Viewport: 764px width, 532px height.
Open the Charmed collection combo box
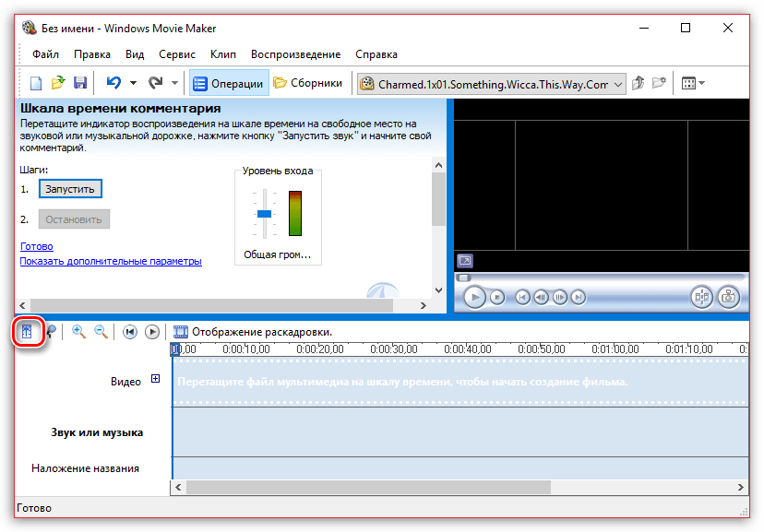[492, 84]
